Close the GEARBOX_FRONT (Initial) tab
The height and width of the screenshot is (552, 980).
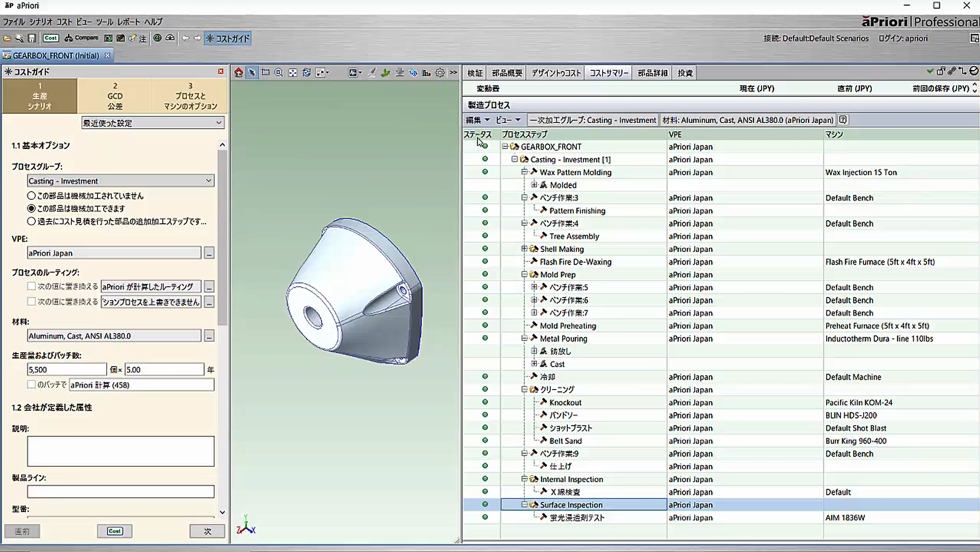108,55
